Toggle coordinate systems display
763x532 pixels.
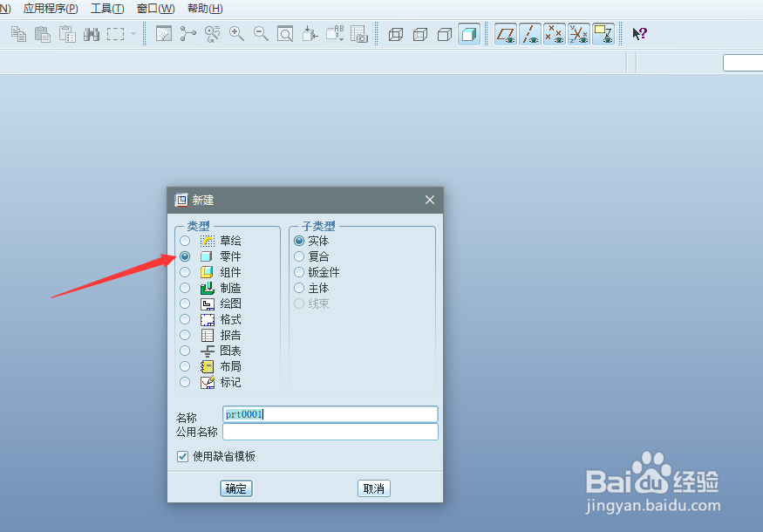[x=579, y=34]
